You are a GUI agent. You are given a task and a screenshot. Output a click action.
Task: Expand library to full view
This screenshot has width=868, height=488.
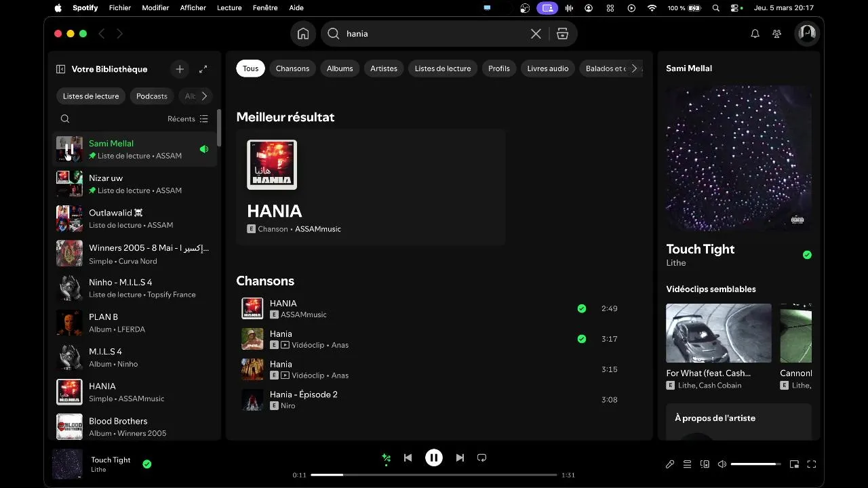[203, 69]
